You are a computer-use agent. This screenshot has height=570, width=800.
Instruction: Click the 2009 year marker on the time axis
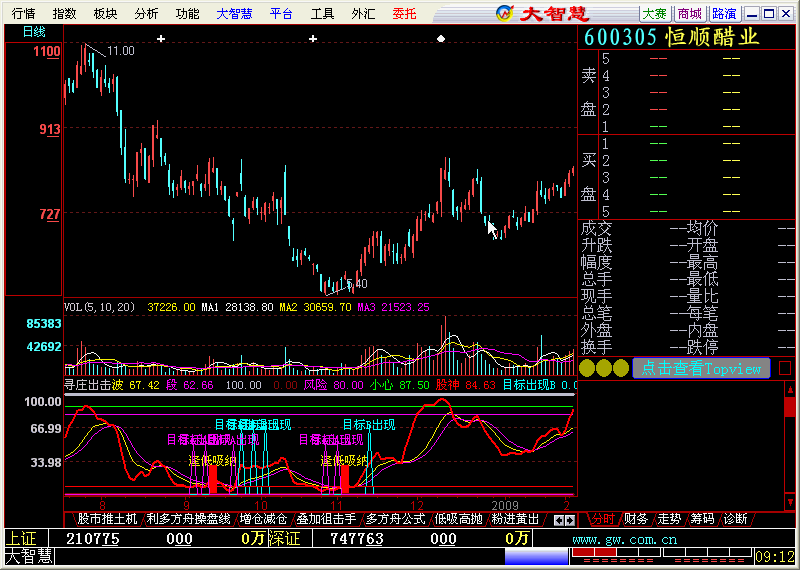(505, 505)
